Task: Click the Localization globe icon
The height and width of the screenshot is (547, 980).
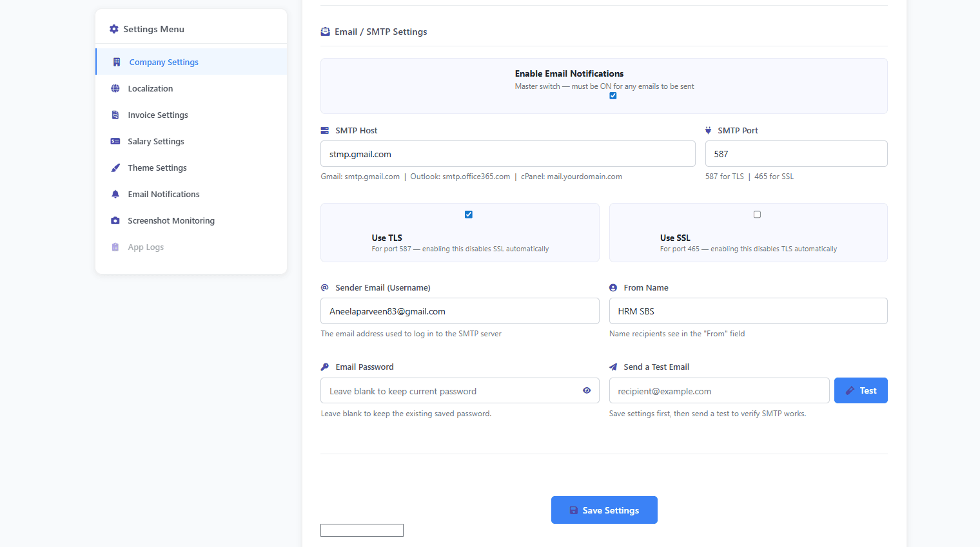Action: [x=115, y=89]
